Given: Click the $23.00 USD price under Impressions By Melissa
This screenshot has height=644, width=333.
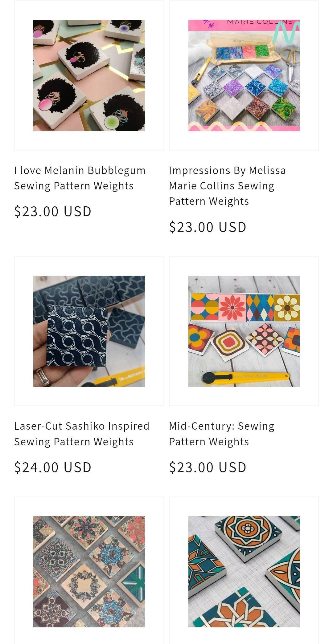Looking at the screenshot, I should 208,227.
